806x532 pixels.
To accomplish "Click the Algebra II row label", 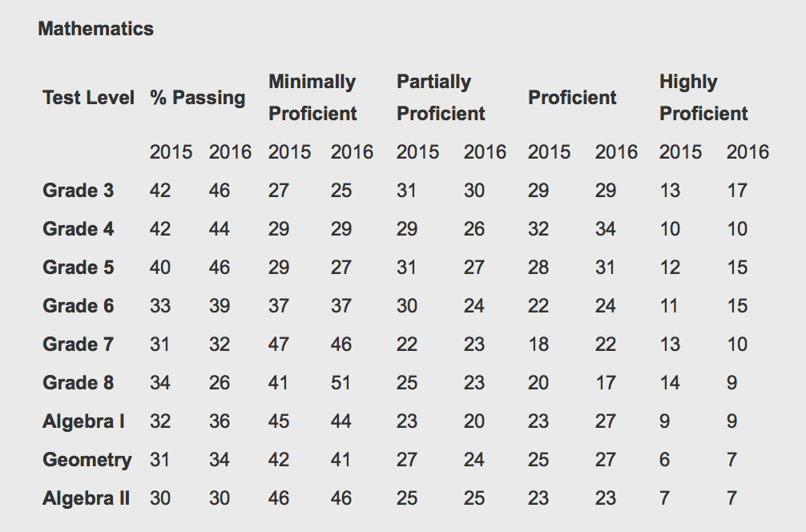I will coord(87,498).
